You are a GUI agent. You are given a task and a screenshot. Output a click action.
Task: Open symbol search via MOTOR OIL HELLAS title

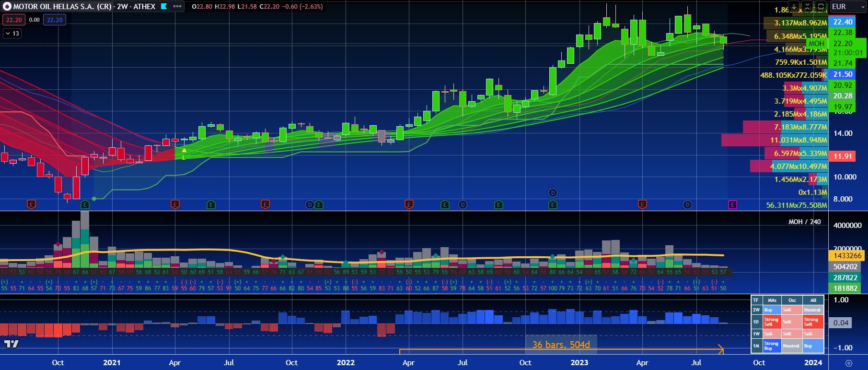pos(62,7)
